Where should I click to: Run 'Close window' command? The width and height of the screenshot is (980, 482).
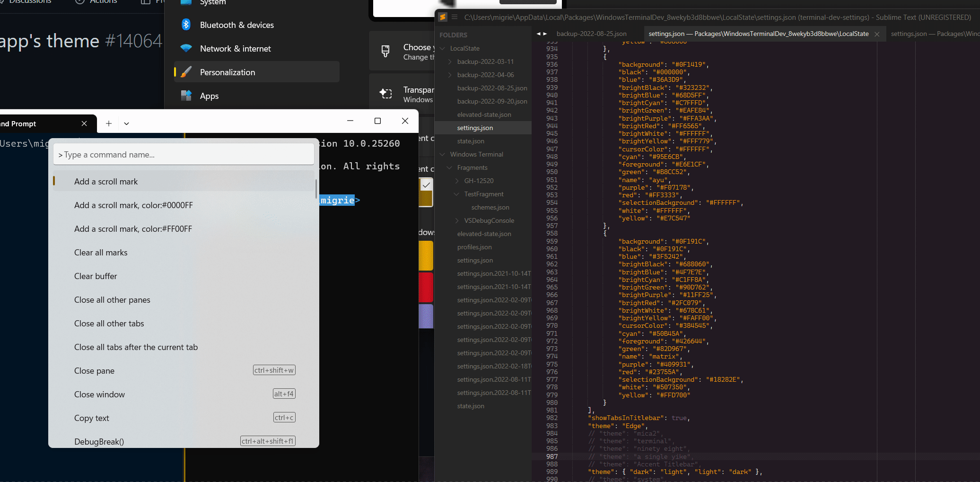184,394
